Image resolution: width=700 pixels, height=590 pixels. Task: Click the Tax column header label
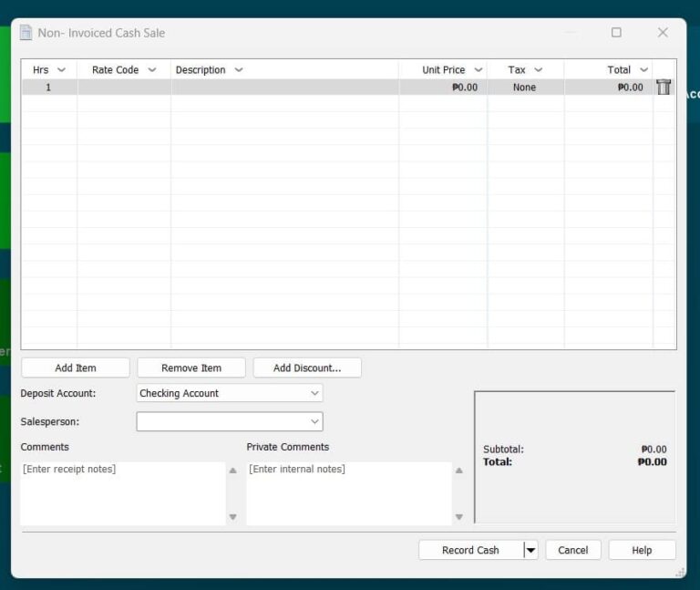coord(517,69)
